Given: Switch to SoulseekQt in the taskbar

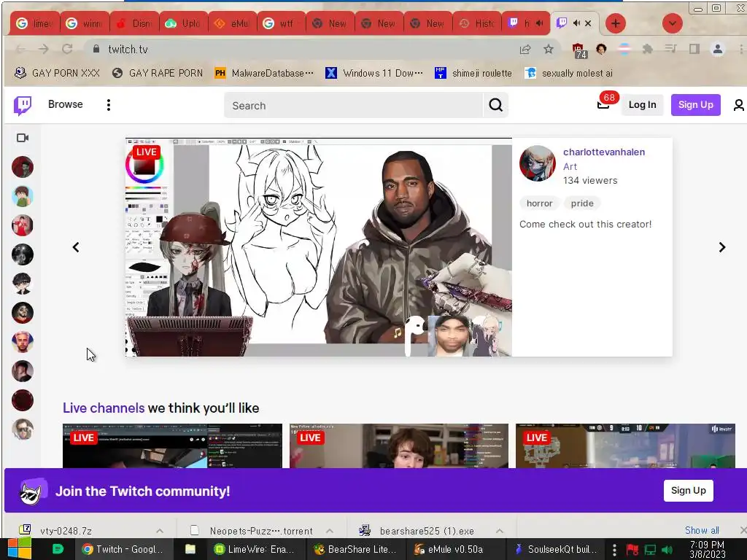Looking at the screenshot, I should (555, 549).
